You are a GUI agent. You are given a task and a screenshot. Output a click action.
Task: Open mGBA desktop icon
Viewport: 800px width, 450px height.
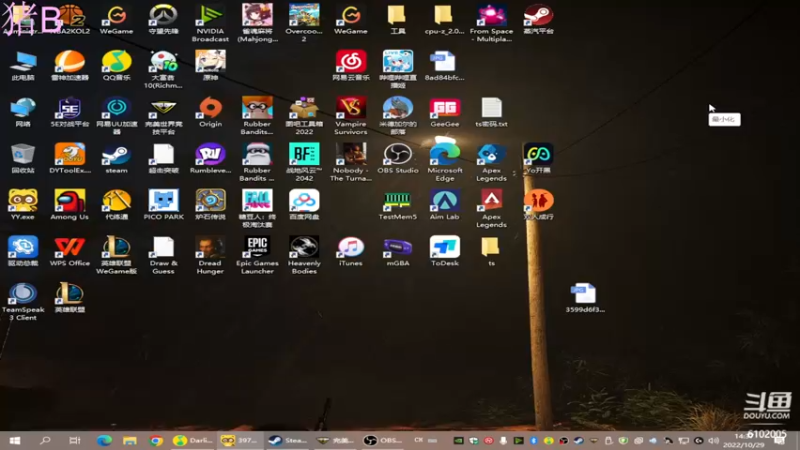tap(397, 252)
